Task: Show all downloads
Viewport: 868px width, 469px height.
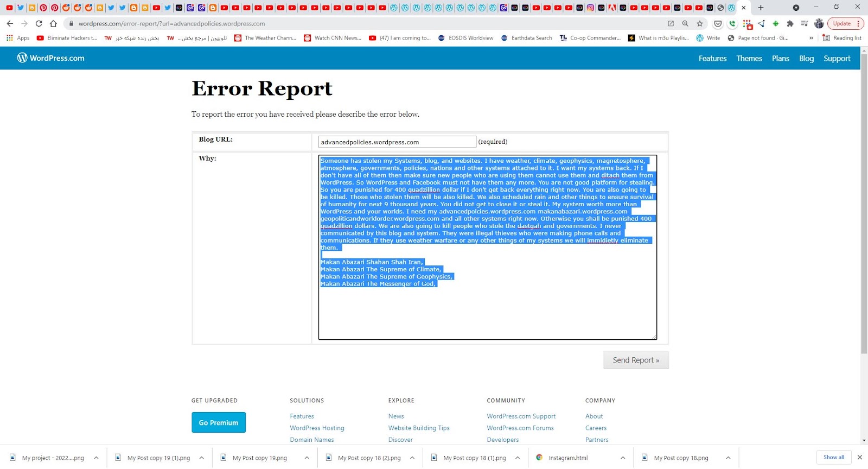Action: point(834,457)
